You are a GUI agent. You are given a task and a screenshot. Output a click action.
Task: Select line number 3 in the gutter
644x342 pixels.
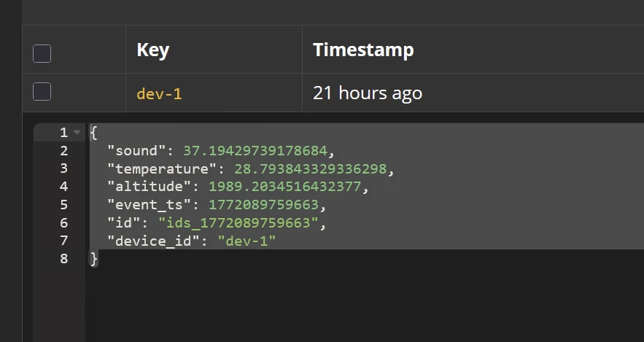pyautogui.click(x=64, y=168)
